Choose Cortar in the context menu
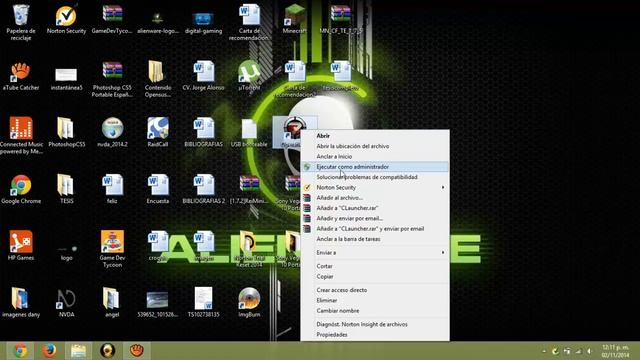This screenshot has width=640, height=360. pyautogui.click(x=375, y=266)
